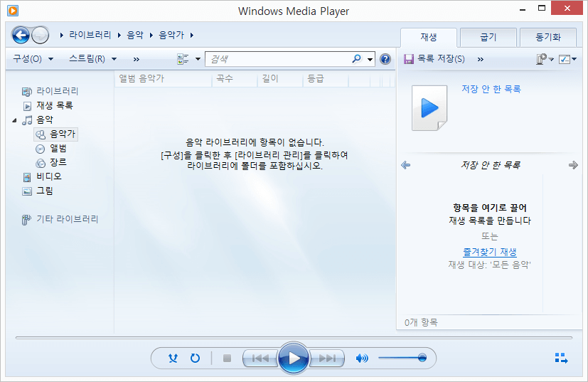The height and width of the screenshot is (382, 588).
Task: Click 라이브러리 in the breadcrumb
Action: pos(90,35)
